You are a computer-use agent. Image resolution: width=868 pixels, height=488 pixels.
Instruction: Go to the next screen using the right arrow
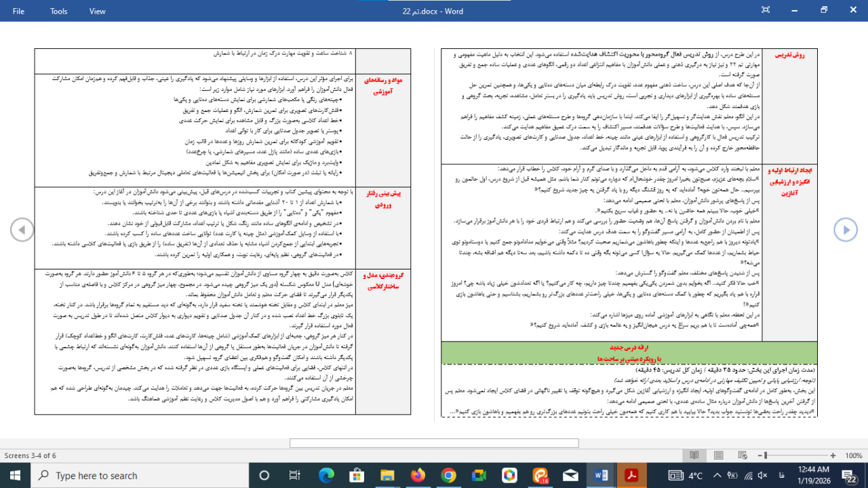click(x=846, y=229)
